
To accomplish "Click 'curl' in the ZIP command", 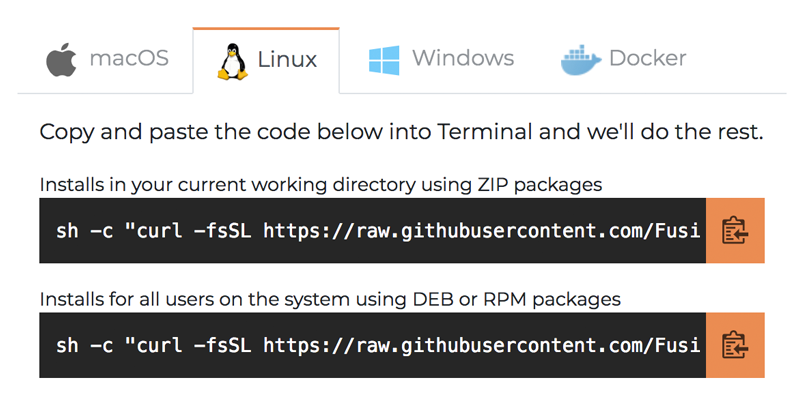I will coord(159,231).
